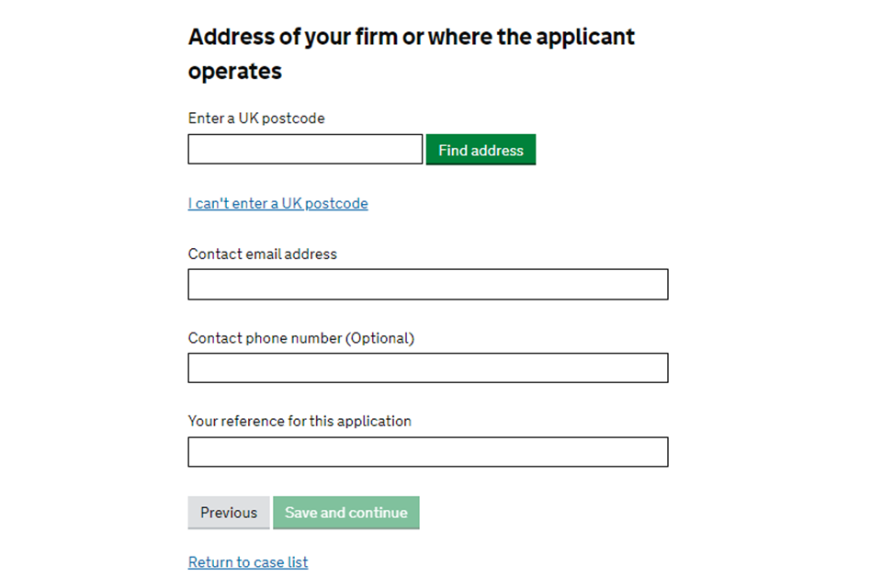Click the "Enter a UK postcode" label
This screenshot has width=882, height=588.
256,119
